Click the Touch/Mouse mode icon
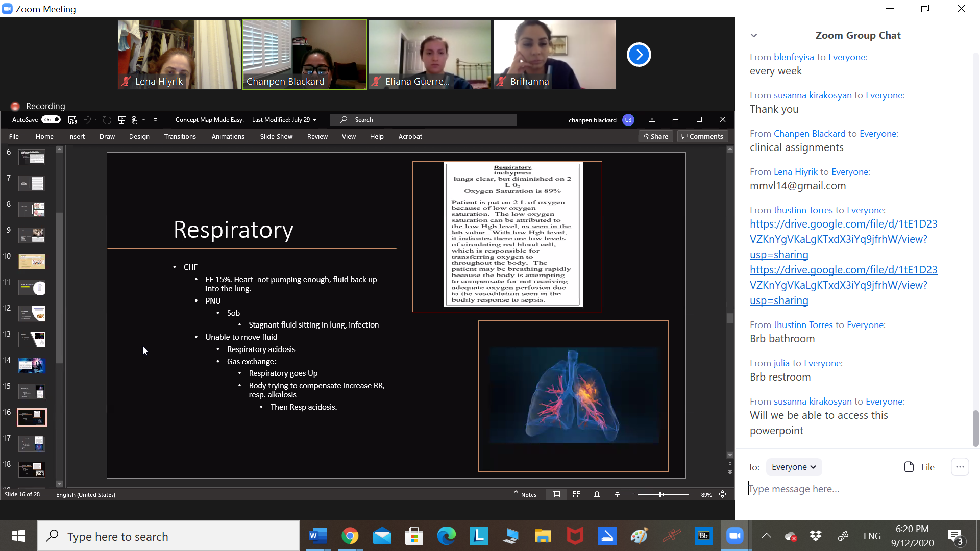Image resolution: width=980 pixels, height=551 pixels. [x=135, y=120]
